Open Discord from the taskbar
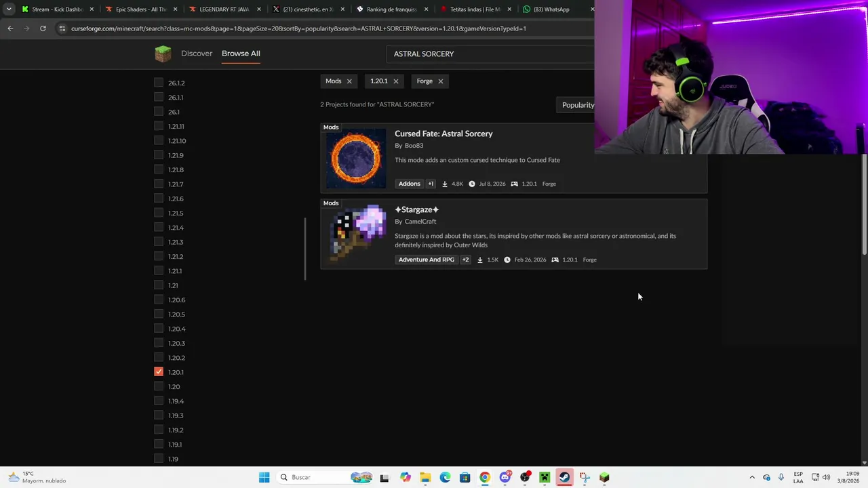Screen dimensions: 868x488 (x=505, y=477)
